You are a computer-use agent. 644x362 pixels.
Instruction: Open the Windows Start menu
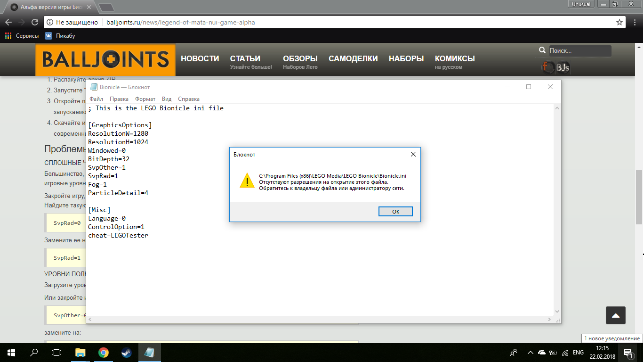(11, 352)
